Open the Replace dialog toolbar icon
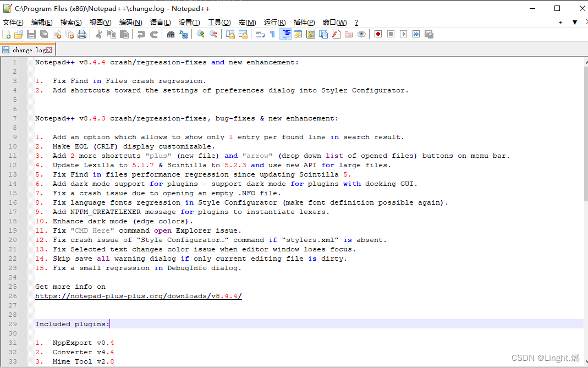Viewport: 588px width, 368px height. click(183, 35)
